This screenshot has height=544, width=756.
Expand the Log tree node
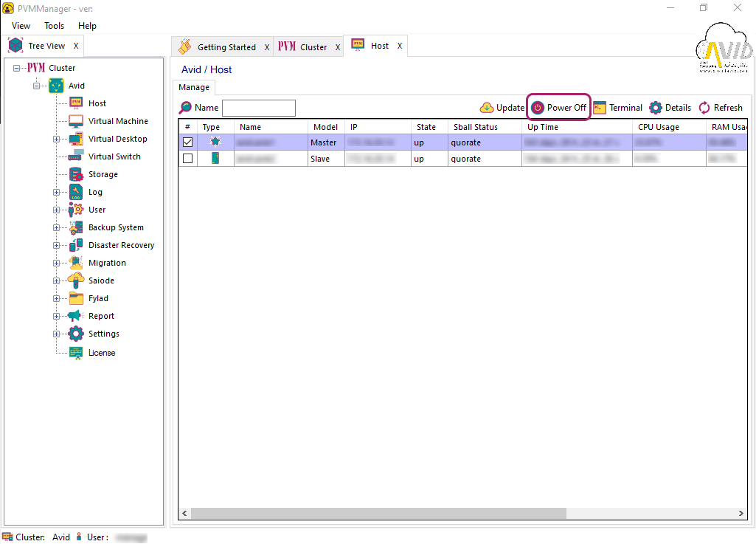[x=56, y=192]
